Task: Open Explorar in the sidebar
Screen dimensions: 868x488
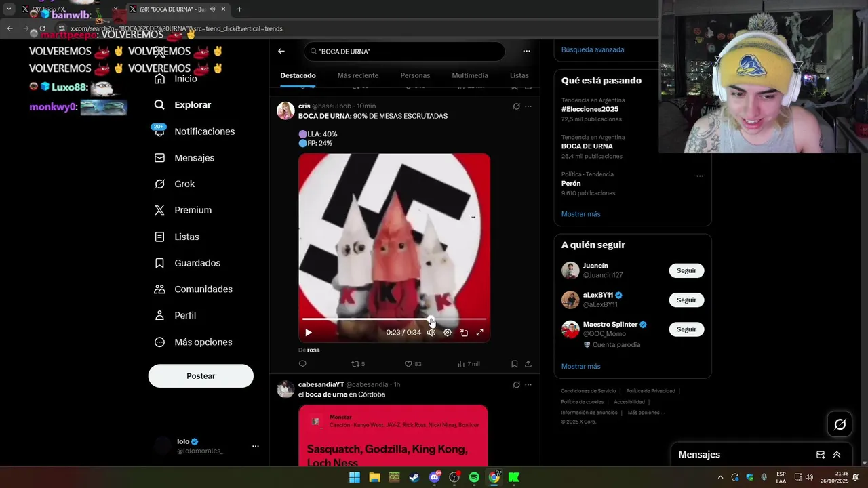Action: (183, 105)
